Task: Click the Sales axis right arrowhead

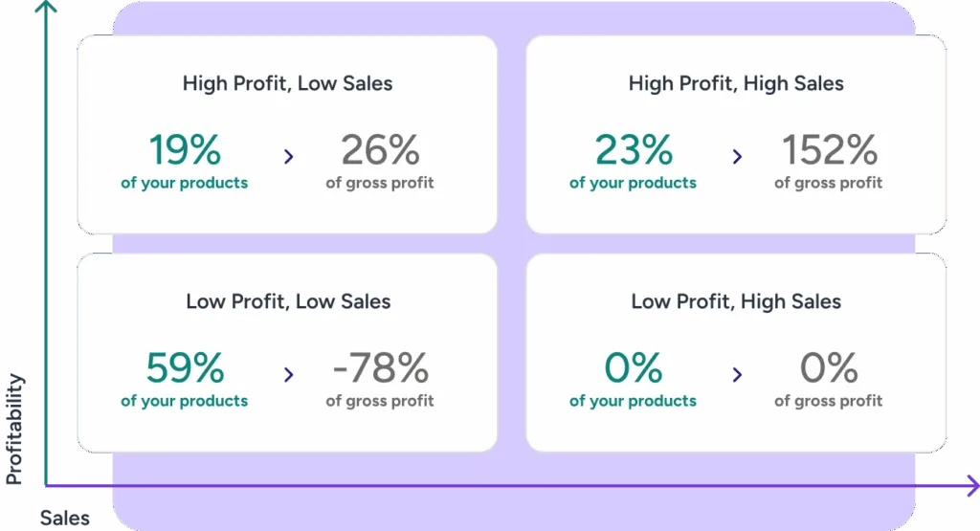Action: (970, 485)
